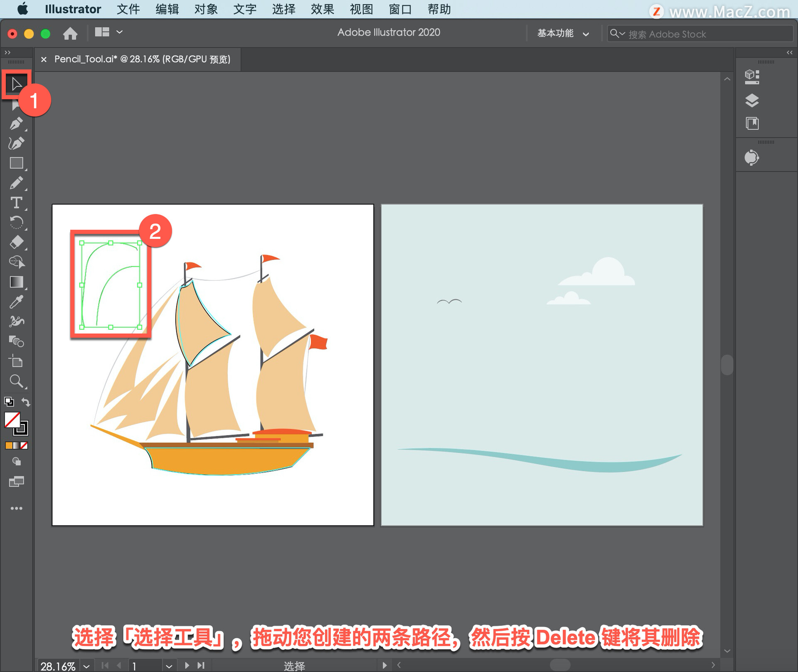The height and width of the screenshot is (672, 798).
Task: Open the 文件 menu
Action: coord(128,9)
